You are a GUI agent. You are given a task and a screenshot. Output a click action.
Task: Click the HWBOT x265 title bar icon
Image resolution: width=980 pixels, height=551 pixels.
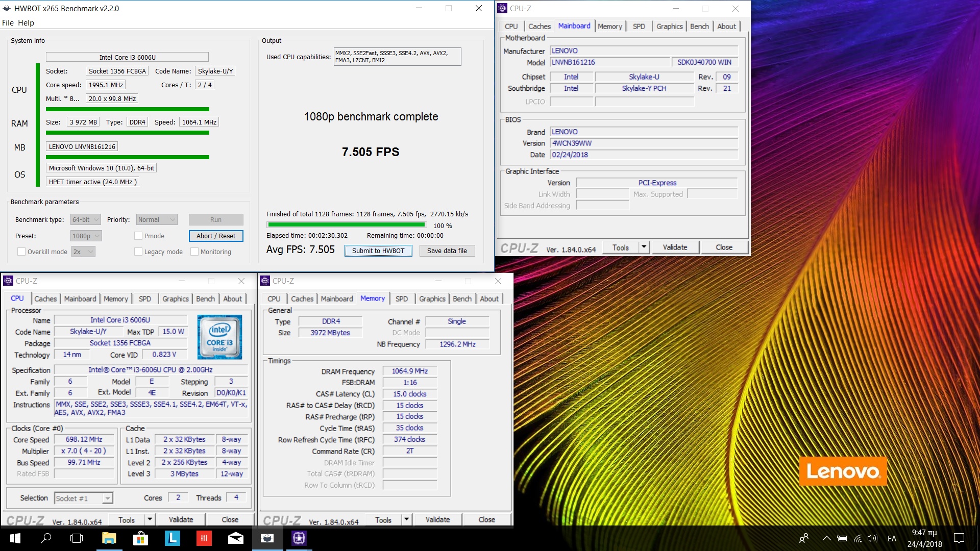point(7,8)
